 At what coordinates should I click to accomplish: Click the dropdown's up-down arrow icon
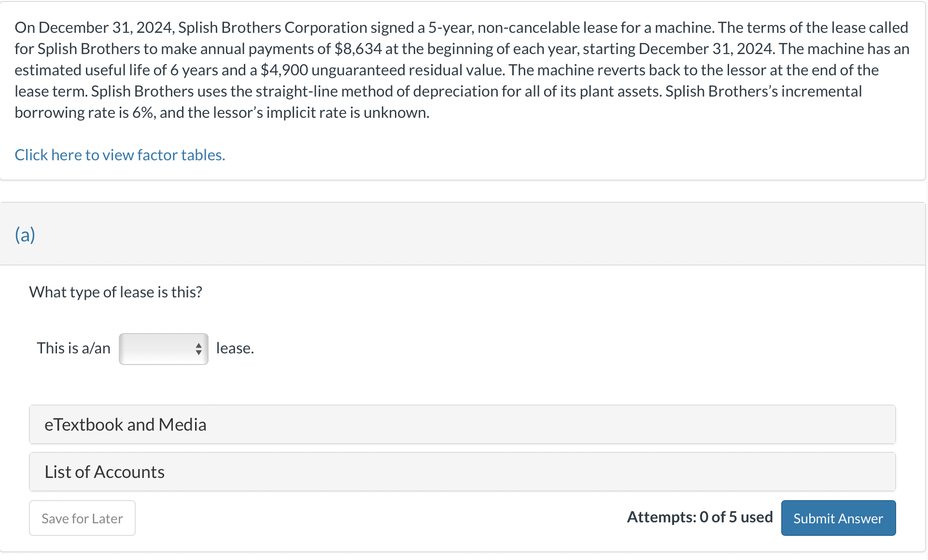(x=199, y=349)
